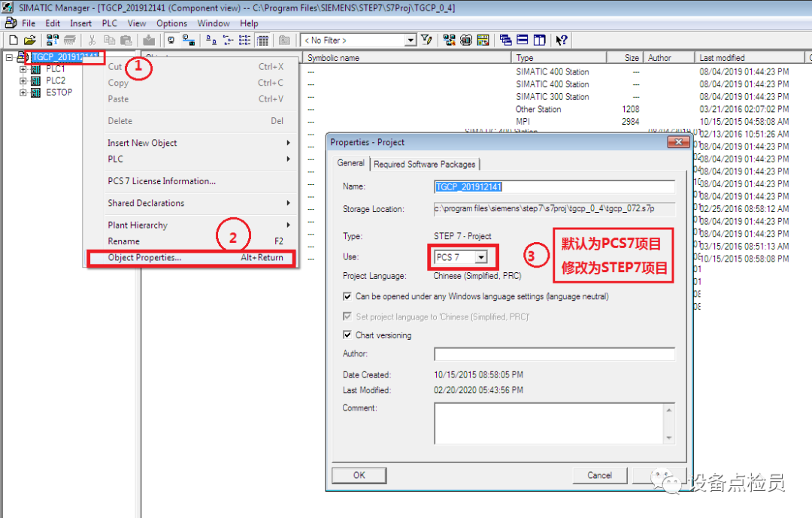Screen dimensions: 812x518
Task: Expand the ESTOP tree node
Action: pyautogui.click(x=23, y=92)
